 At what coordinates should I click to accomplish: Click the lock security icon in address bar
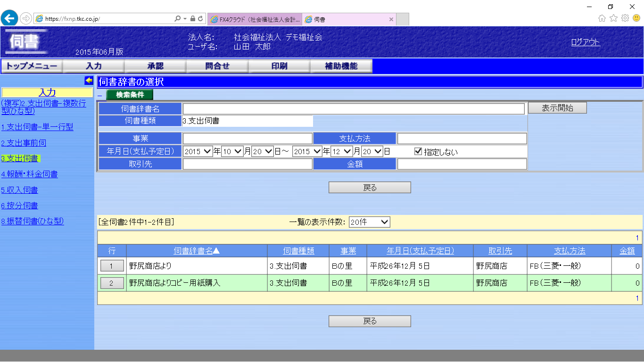pyautogui.click(x=192, y=19)
